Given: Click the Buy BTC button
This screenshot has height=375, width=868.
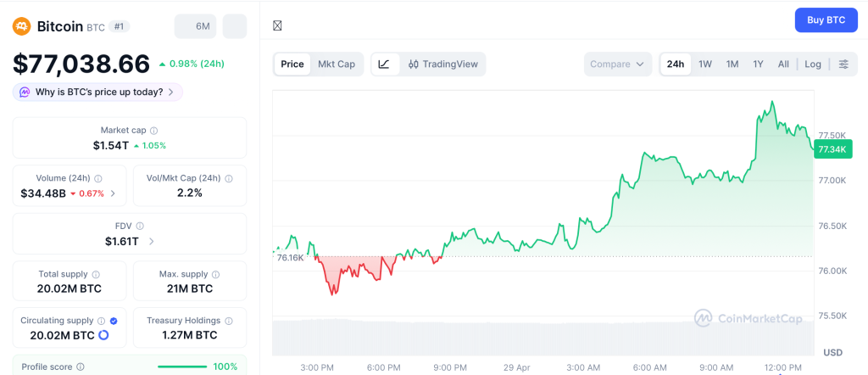Looking at the screenshot, I should 825,20.
